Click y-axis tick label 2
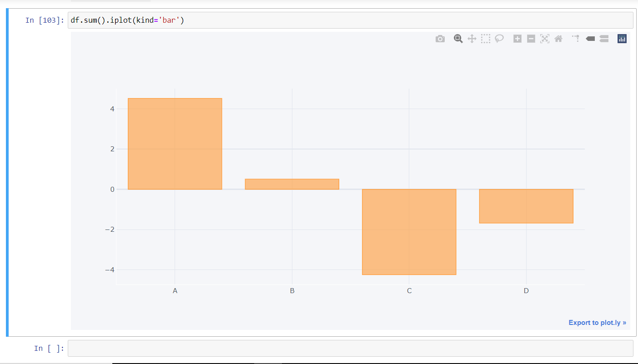The width and height of the screenshot is (638, 364). click(112, 149)
